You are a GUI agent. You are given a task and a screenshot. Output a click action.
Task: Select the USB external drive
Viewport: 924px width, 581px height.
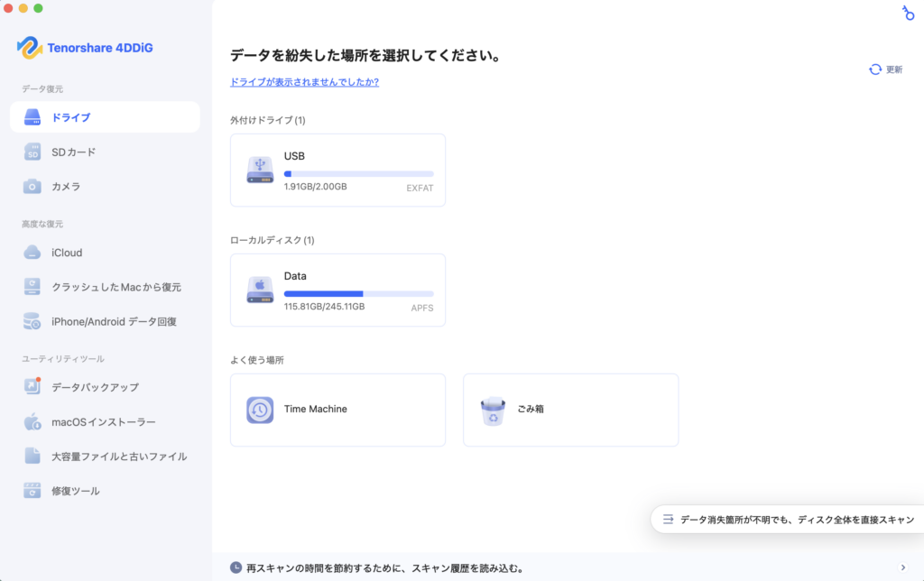pyautogui.click(x=337, y=170)
